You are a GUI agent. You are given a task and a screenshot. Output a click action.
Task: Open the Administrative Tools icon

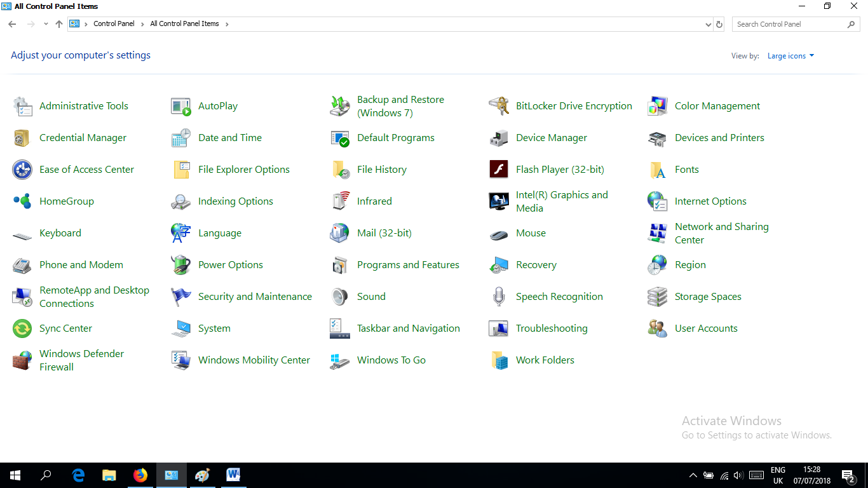pyautogui.click(x=22, y=106)
